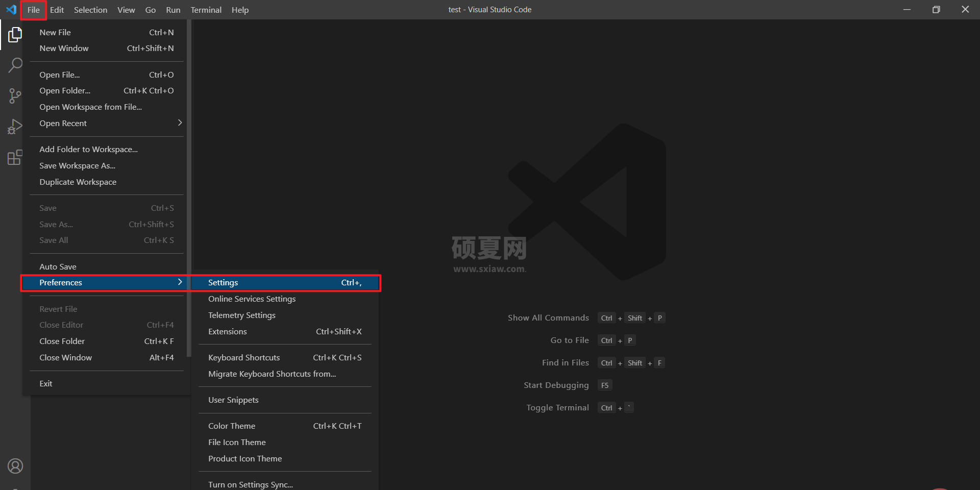Open Source Control view icon
This screenshot has width=980, height=490.
coord(15,96)
